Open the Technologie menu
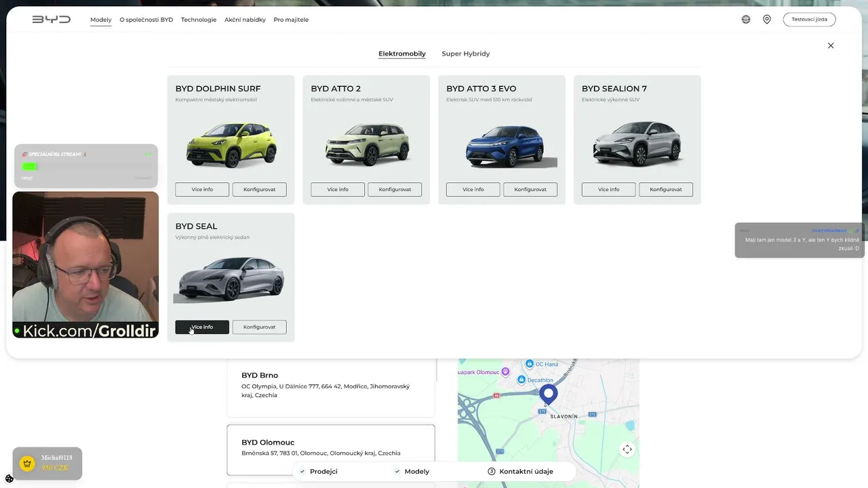Screen dimensions: 868x488 point(199,20)
